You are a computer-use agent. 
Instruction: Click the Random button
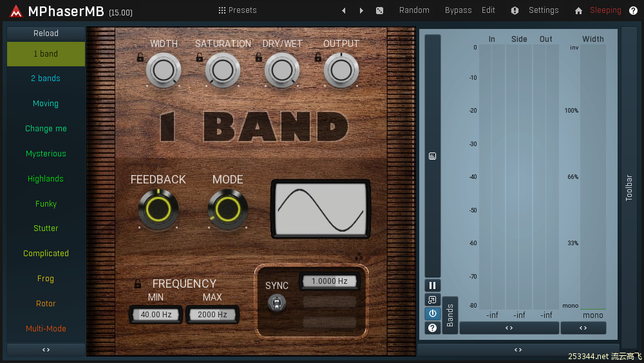click(x=414, y=10)
